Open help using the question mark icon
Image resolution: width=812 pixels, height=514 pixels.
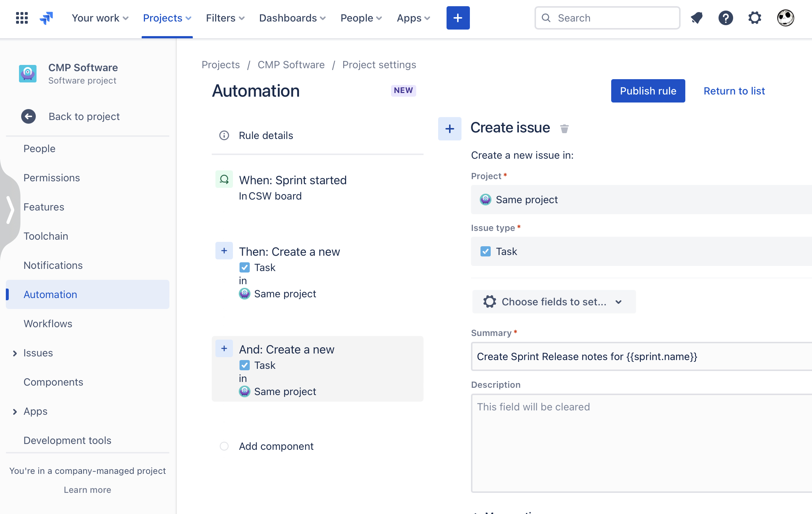click(x=726, y=18)
